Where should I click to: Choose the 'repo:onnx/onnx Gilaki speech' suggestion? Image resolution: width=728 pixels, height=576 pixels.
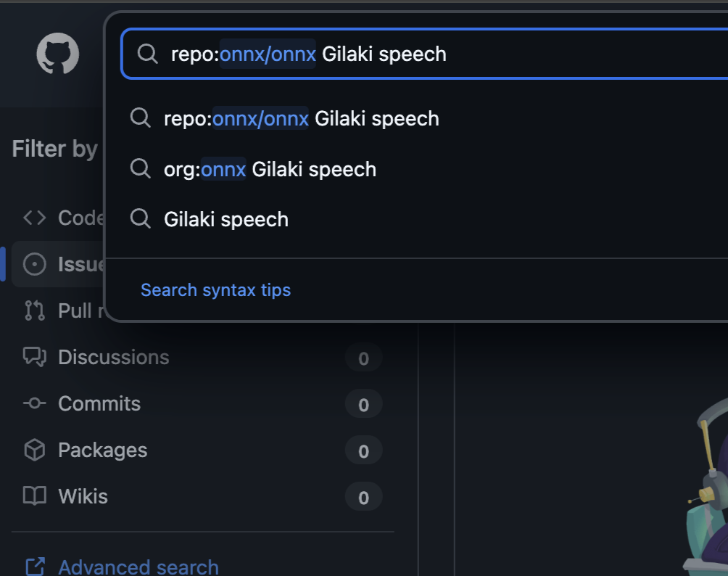[x=301, y=118]
